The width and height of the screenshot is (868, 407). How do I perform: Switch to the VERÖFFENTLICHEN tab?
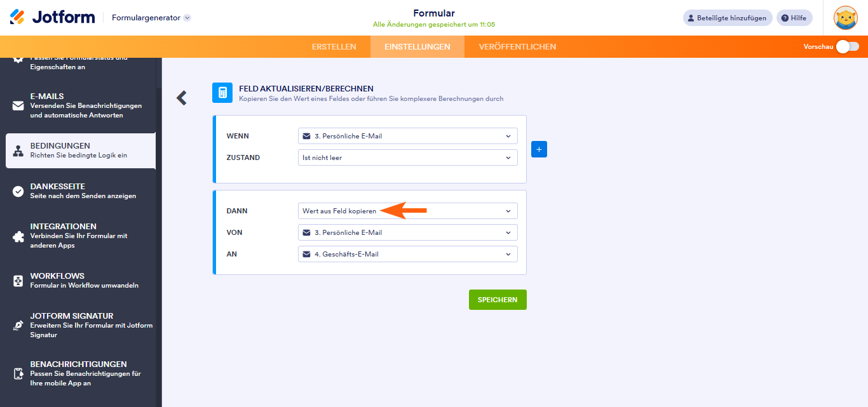click(x=517, y=46)
